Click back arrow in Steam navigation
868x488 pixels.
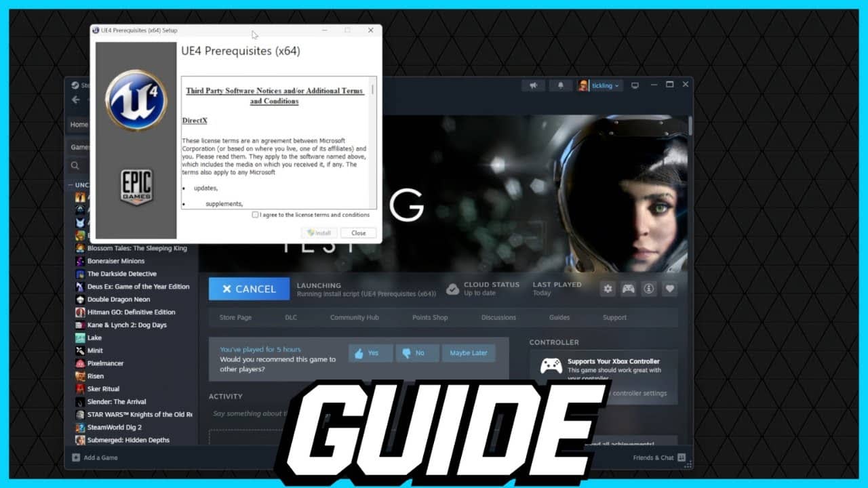tap(76, 100)
